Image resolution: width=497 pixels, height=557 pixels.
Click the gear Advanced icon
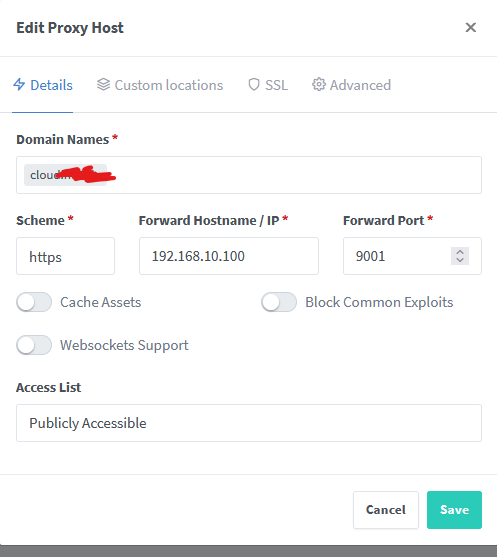tap(319, 84)
